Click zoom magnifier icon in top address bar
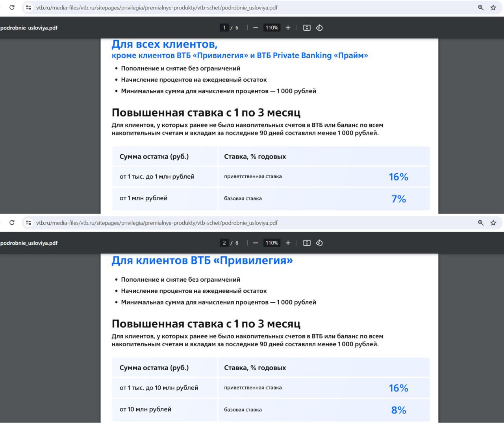 pos(481,7)
